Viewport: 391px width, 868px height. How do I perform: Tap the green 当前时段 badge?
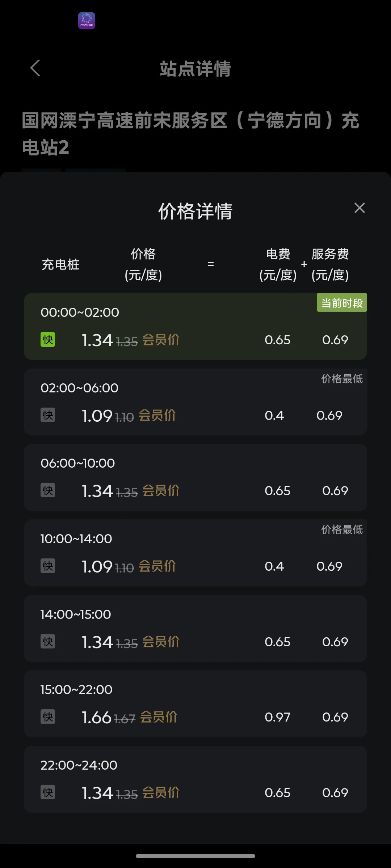(x=342, y=303)
